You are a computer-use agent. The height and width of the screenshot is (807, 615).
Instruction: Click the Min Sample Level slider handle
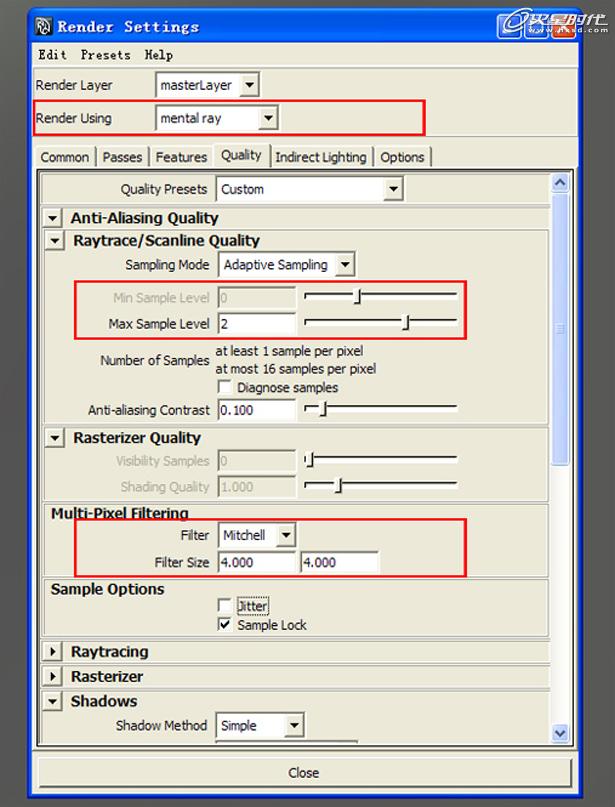(x=358, y=296)
